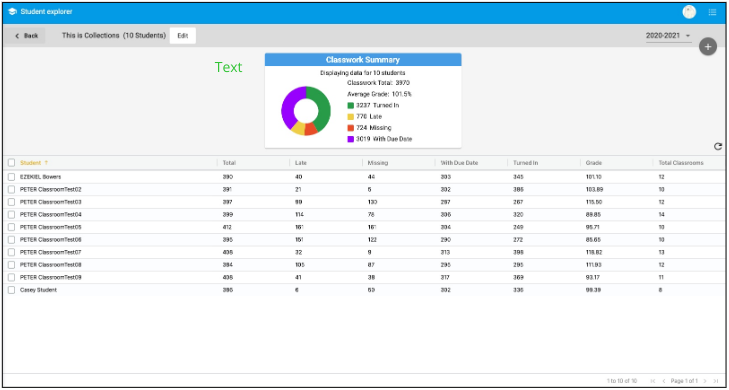729x390 pixels.
Task: Click the 93.17 grade for ClassroomTest09
Action: point(593,278)
